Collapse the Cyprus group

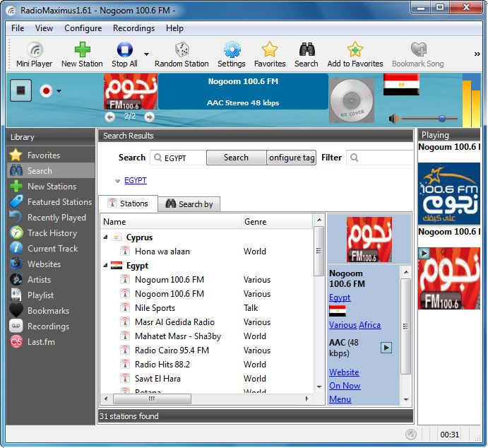105,237
